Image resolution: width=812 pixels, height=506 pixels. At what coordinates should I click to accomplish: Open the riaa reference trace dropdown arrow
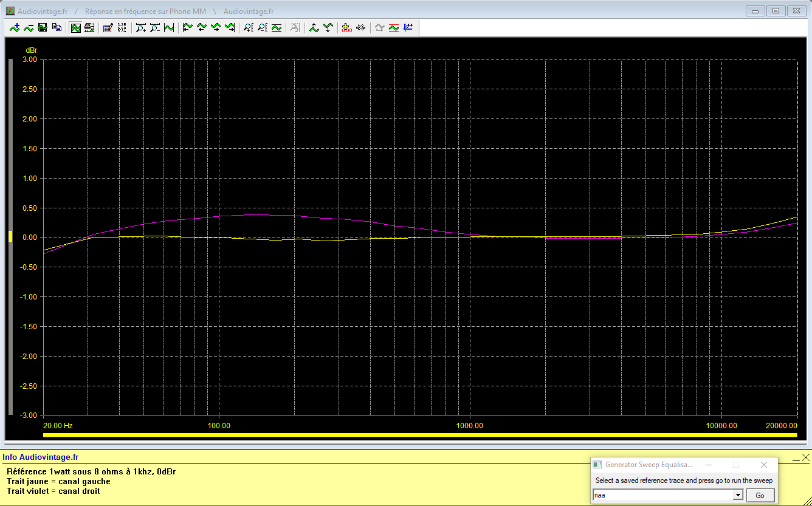[738, 495]
